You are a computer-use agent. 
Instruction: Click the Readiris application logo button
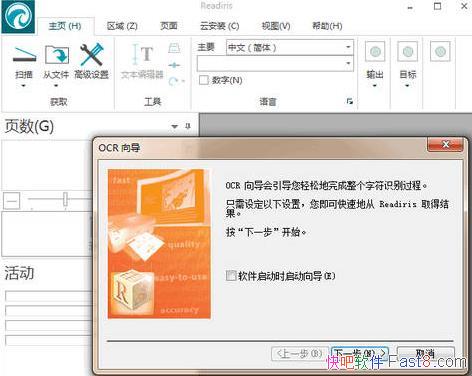[18, 16]
